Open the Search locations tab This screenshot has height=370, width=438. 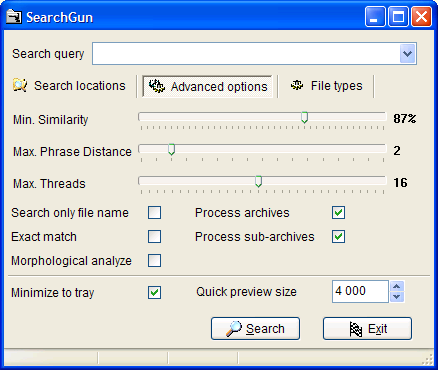(69, 86)
